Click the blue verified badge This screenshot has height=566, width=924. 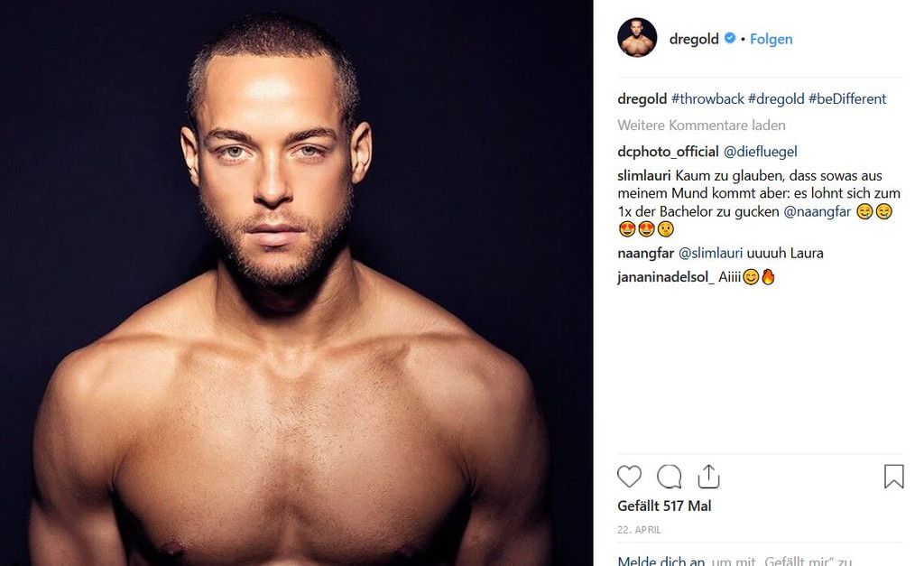[729, 38]
